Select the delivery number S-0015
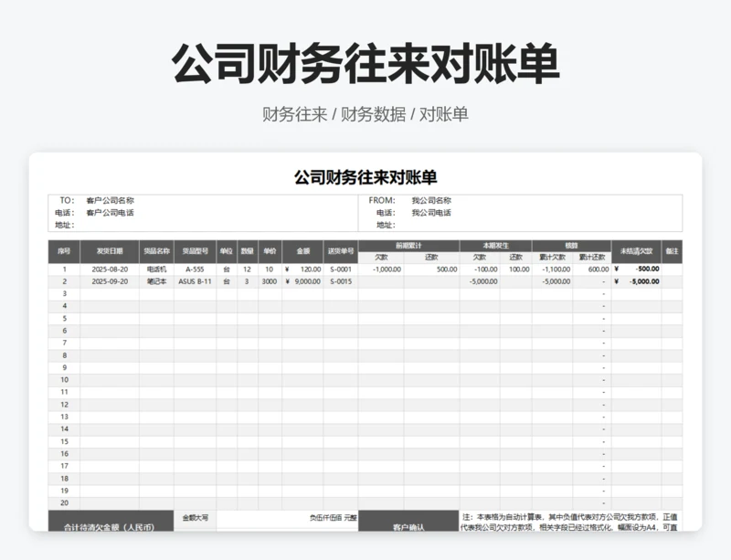731x560 pixels. [x=341, y=281]
